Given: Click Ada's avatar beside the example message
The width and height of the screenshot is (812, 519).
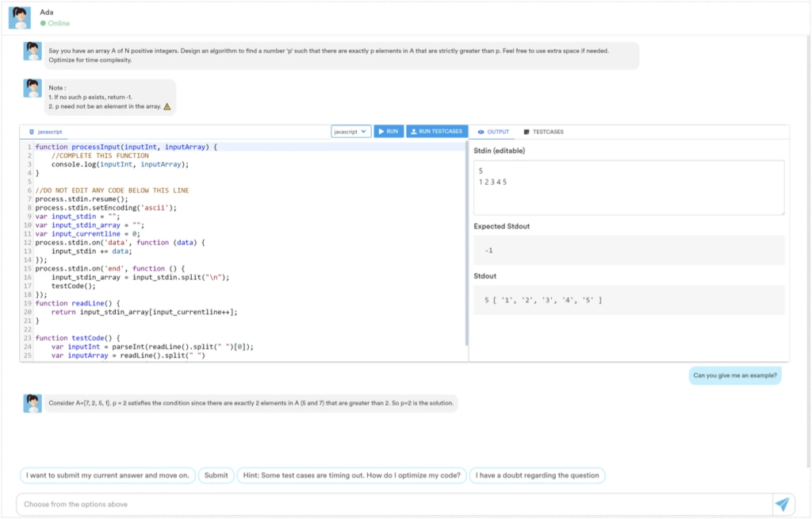Looking at the screenshot, I should point(33,403).
